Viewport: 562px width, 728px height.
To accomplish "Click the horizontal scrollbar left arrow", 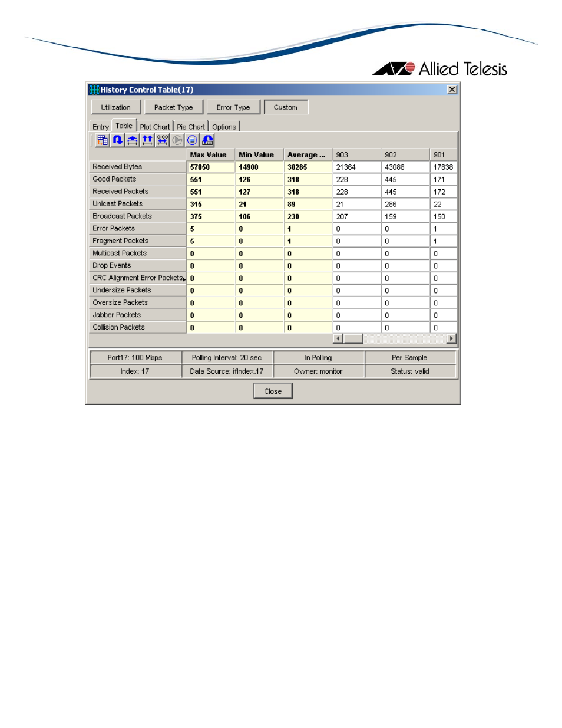I will (x=338, y=338).
